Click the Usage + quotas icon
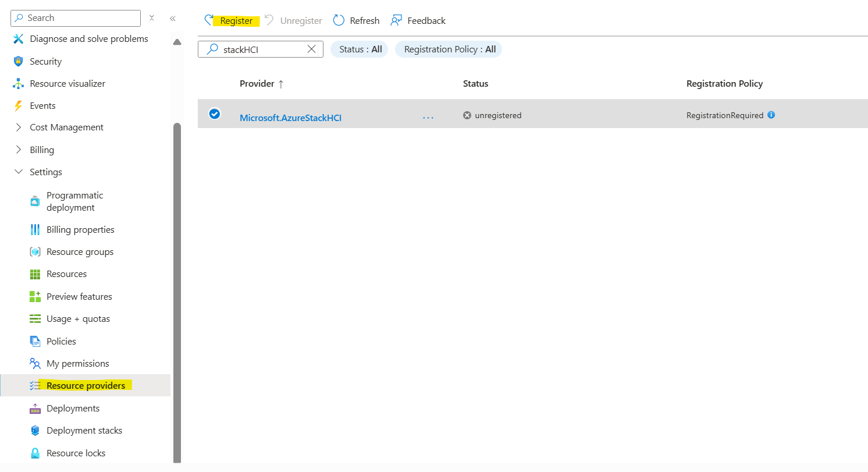868x472 pixels. click(x=35, y=319)
